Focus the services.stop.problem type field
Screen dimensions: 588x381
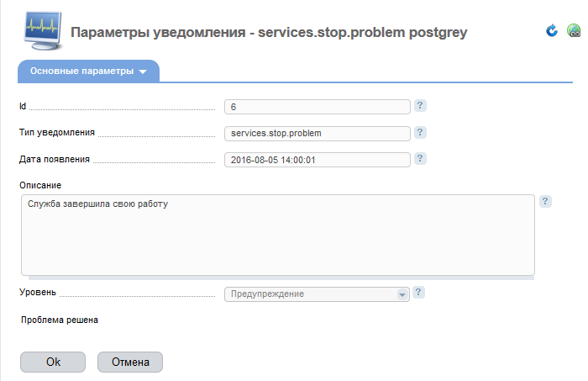[318, 133]
